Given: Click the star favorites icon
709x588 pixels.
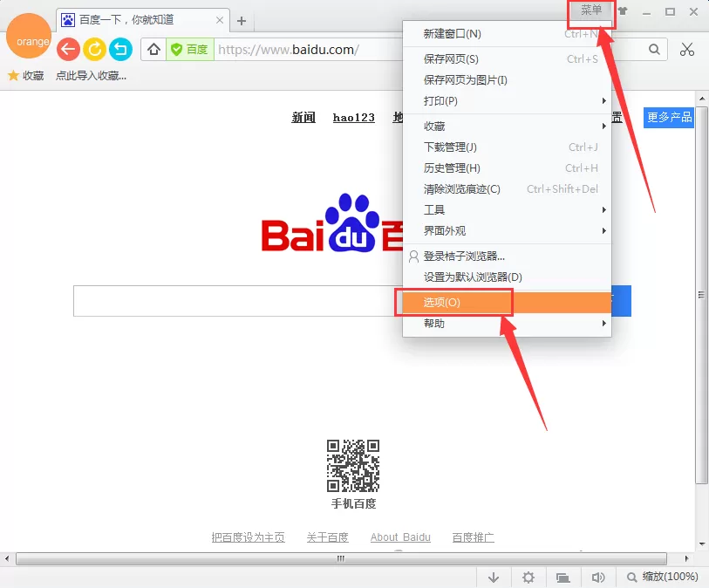Looking at the screenshot, I should pos(14,76).
